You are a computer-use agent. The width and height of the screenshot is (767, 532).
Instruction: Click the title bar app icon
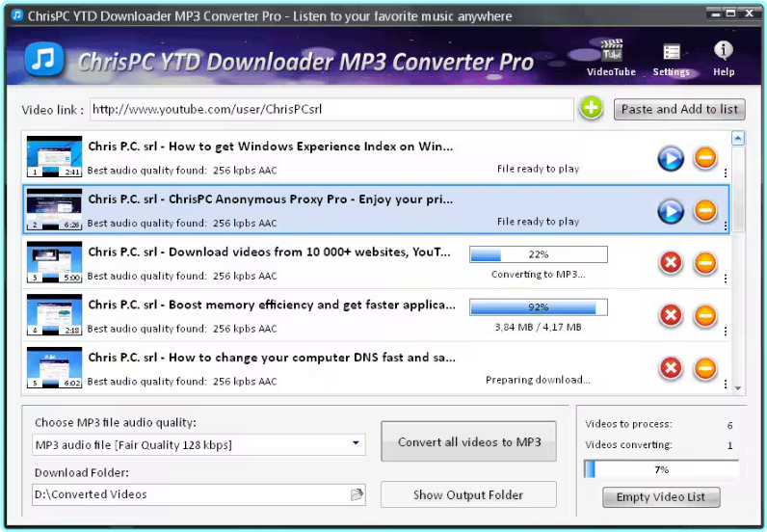point(17,15)
